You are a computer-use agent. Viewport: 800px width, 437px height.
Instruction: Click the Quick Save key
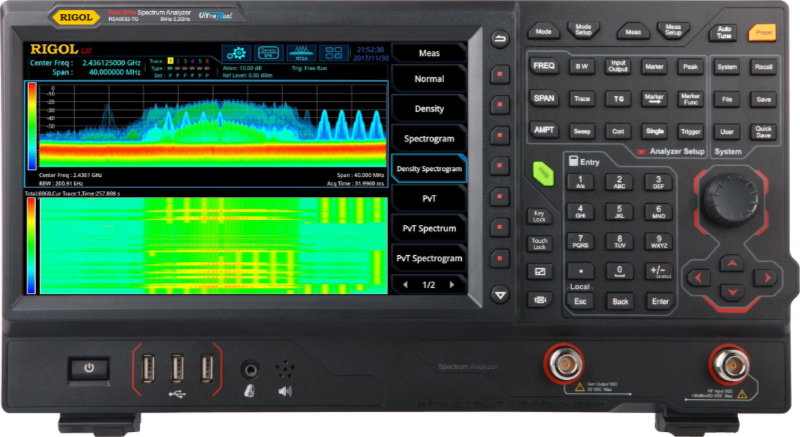763,132
